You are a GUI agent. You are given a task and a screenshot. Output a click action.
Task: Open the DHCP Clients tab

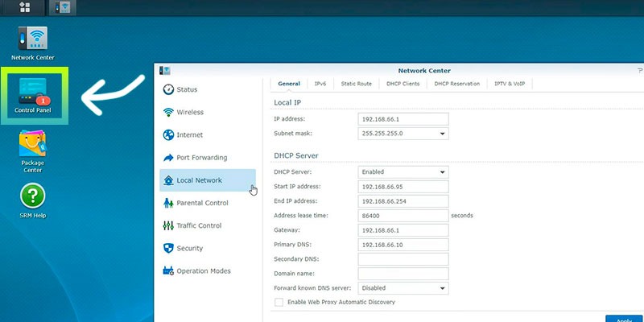(x=403, y=84)
